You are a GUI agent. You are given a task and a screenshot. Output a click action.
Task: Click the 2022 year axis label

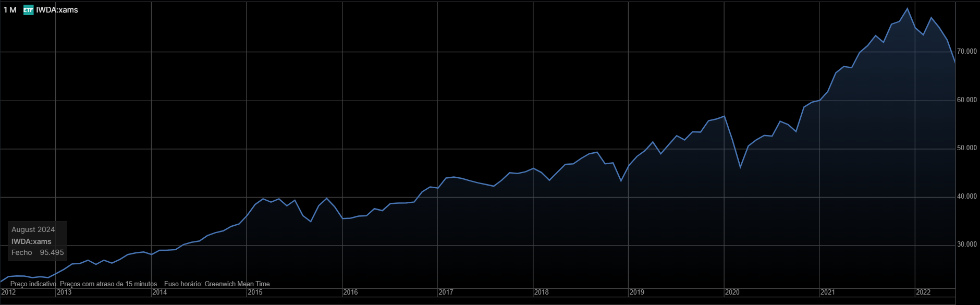pos(923,292)
